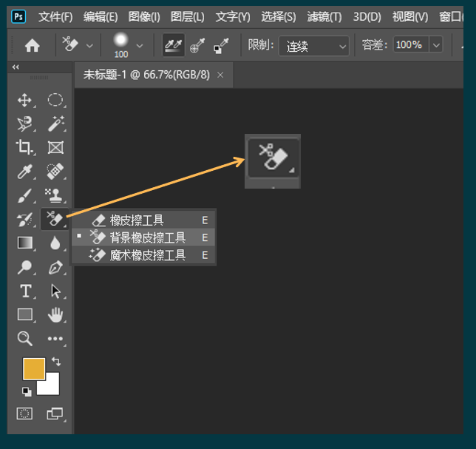Open the 滤镜(T) menu
The width and height of the screenshot is (476, 449).
point(324,16)
